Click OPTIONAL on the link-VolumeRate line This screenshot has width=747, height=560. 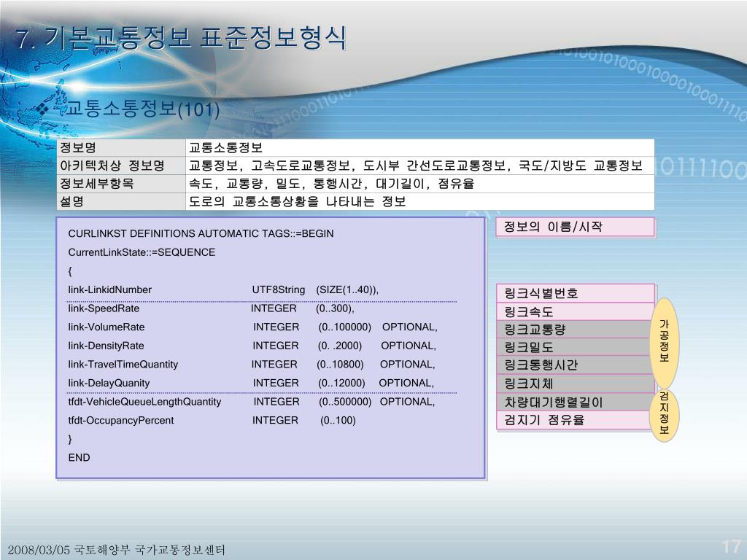410,327
